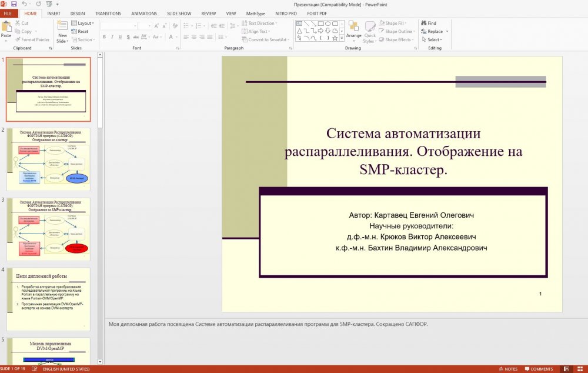Click the Undo arrow icon
588x373 pixels.
click(24, 4)
